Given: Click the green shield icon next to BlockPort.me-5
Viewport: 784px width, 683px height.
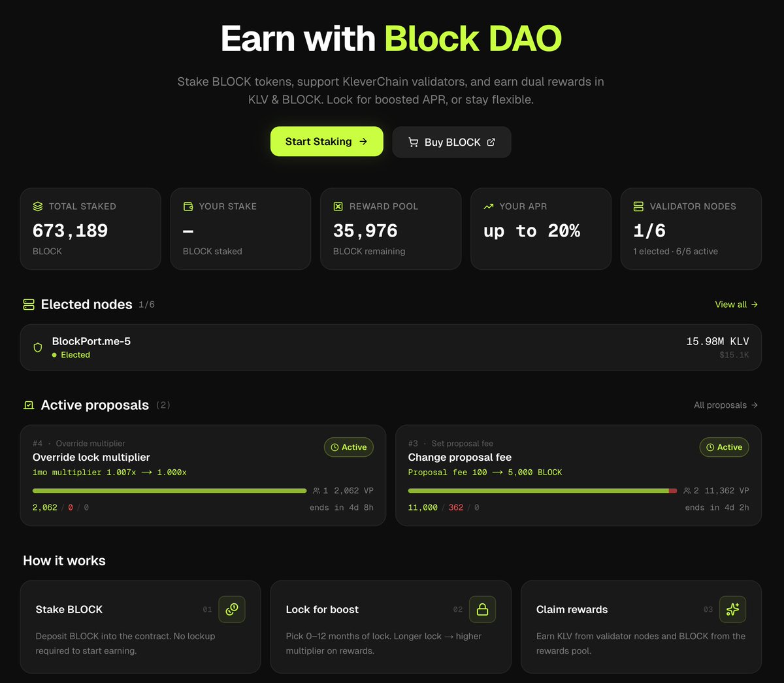Looking at the screenshot, I should pos(37,347).
